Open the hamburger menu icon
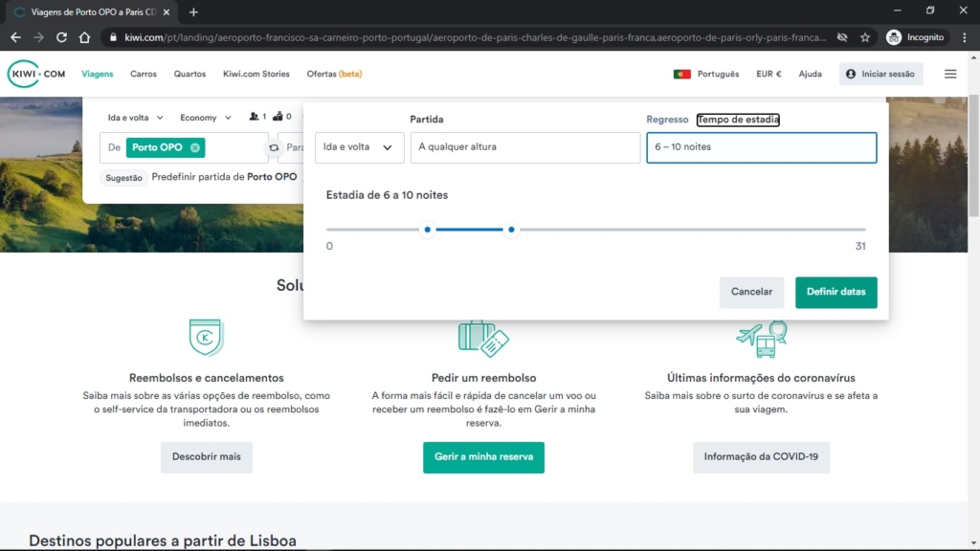The height and width of the screenshot is (551, 980). 950,74
